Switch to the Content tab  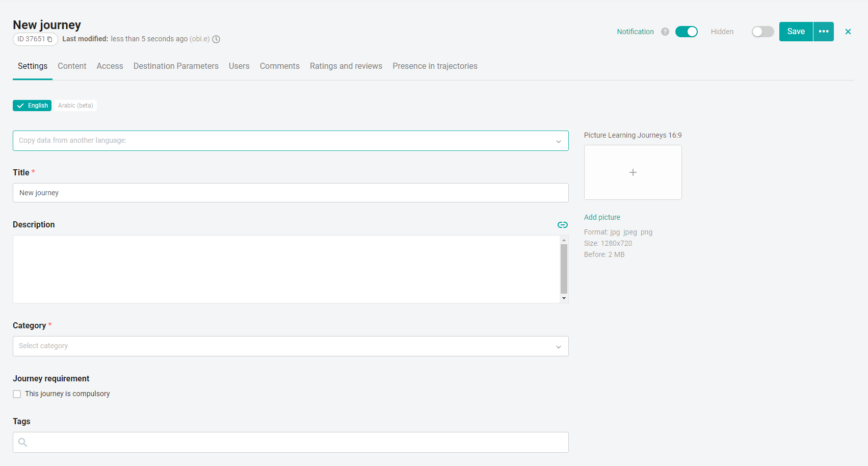72,66
